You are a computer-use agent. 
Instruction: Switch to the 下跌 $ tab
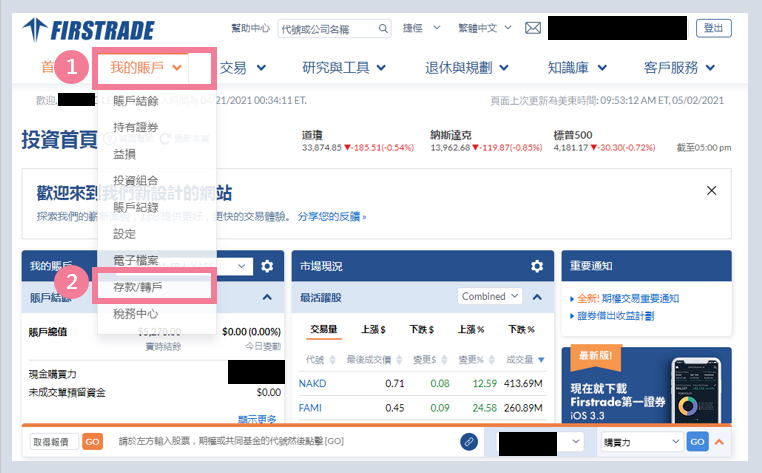(x=421, y=330)
